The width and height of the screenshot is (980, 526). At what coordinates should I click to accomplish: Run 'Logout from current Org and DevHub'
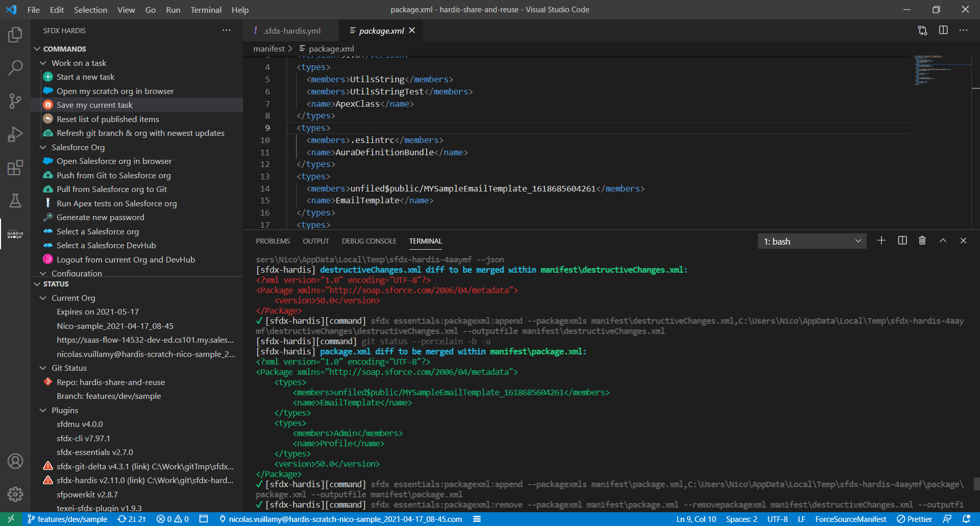point(137,259)
